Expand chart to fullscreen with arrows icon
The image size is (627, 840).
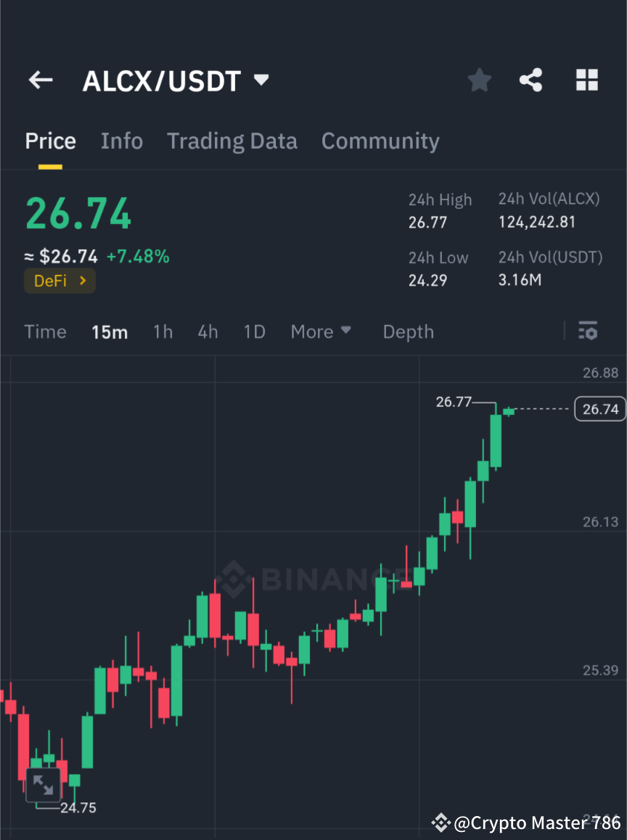pyautogui.click(x=43, y=784)
